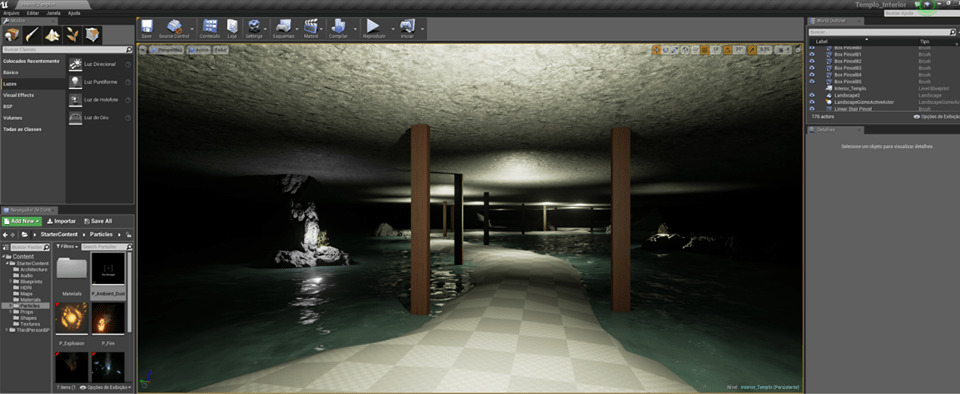Screen dimensions: 960x394
Task: Select the P_Explosion particle thumbnail
Action: click(x=72, y=319)
